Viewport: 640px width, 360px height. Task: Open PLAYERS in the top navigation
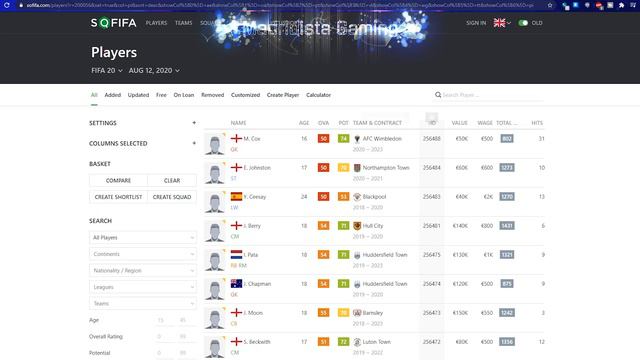point(156,23)
